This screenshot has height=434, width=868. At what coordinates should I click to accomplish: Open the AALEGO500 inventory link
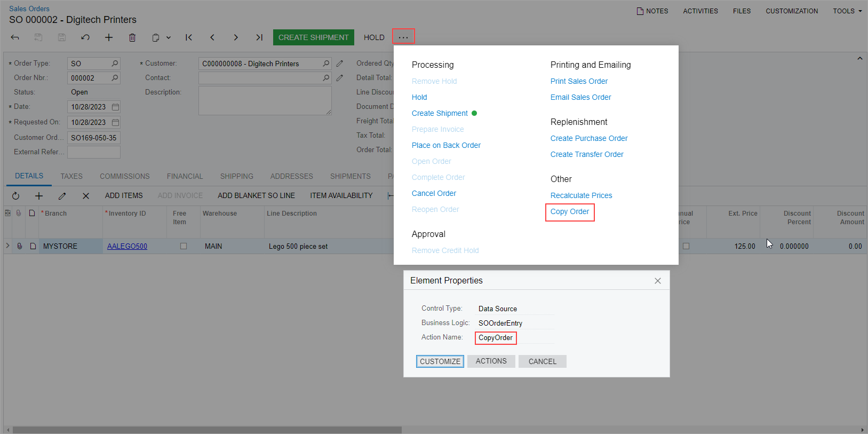point(127,246)
